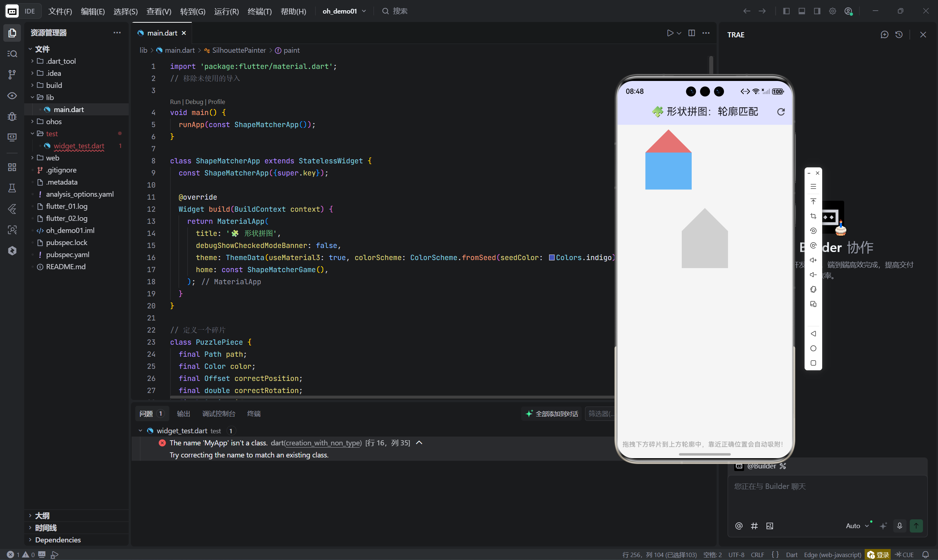Toggle the primary sidebar layout button
Viewport: 938px width, 560px height.
pos(786,11)
